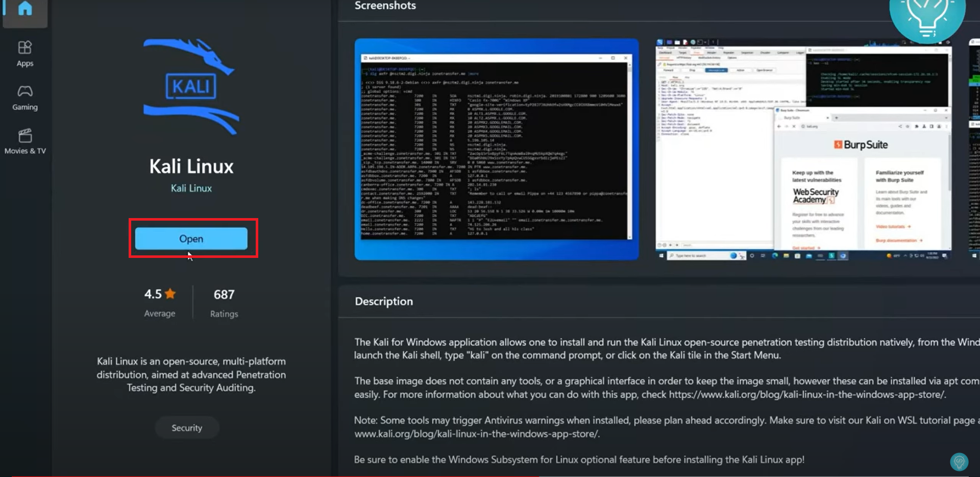Click the Average rating label
This screenshot has width=980, height=477.
tap(159, 313)
